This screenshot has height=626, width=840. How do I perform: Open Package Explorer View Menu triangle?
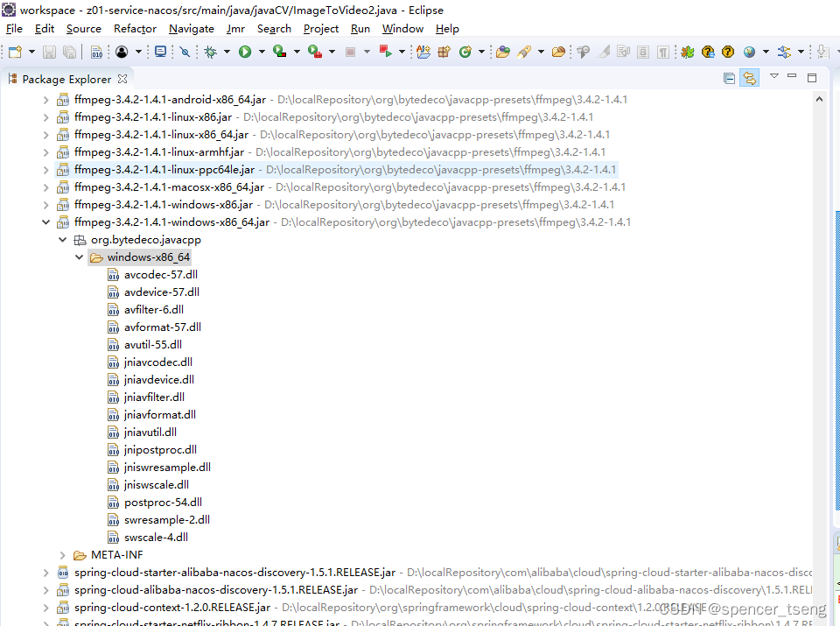click(x=774, y=76)
